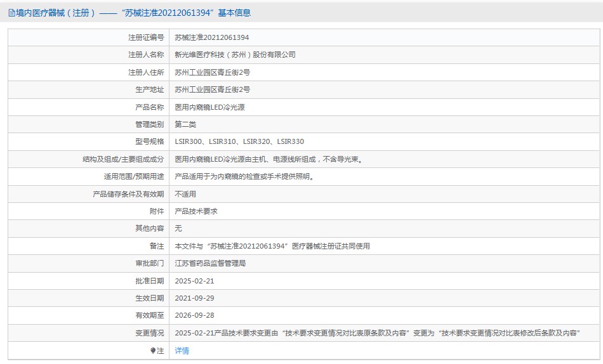
Task: Click the 变更情况 change description text
Action: (377, 333)
